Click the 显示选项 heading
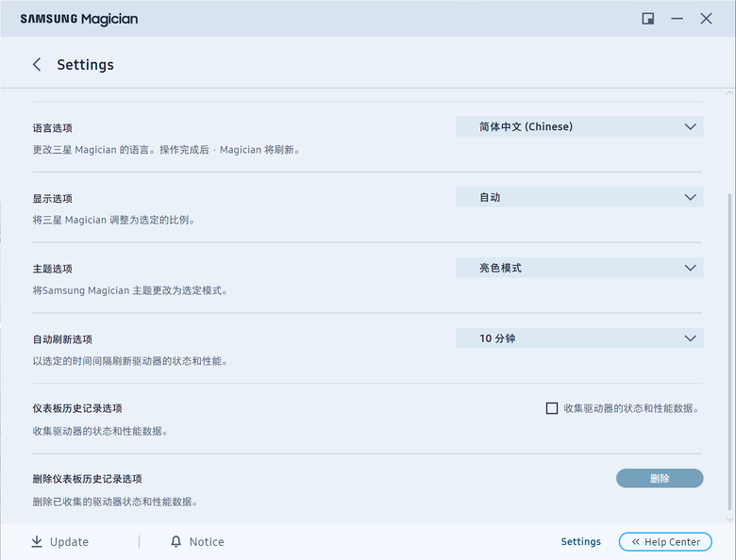736x560 pixels. pos(52,198)
